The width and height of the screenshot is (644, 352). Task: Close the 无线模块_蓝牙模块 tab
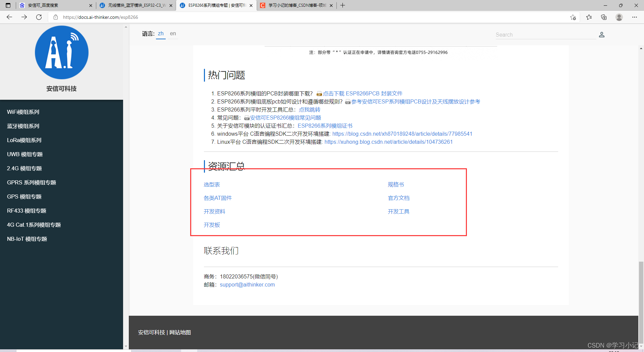point(171,5)
